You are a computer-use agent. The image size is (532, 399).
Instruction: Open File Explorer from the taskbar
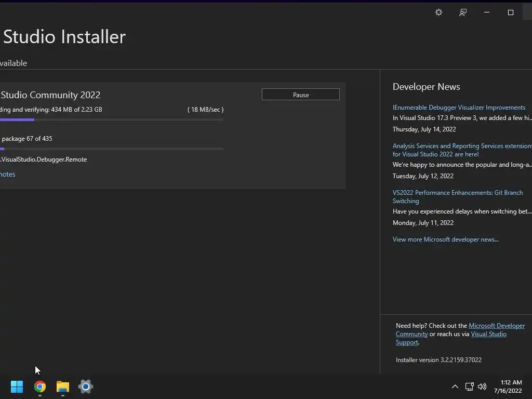pyautogui.click(x=63, y=387)
